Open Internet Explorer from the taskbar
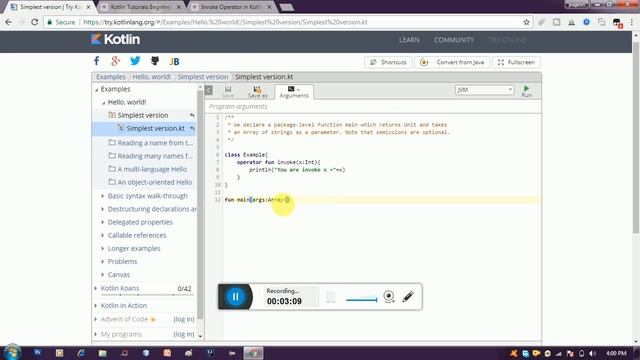 point(81,353)
